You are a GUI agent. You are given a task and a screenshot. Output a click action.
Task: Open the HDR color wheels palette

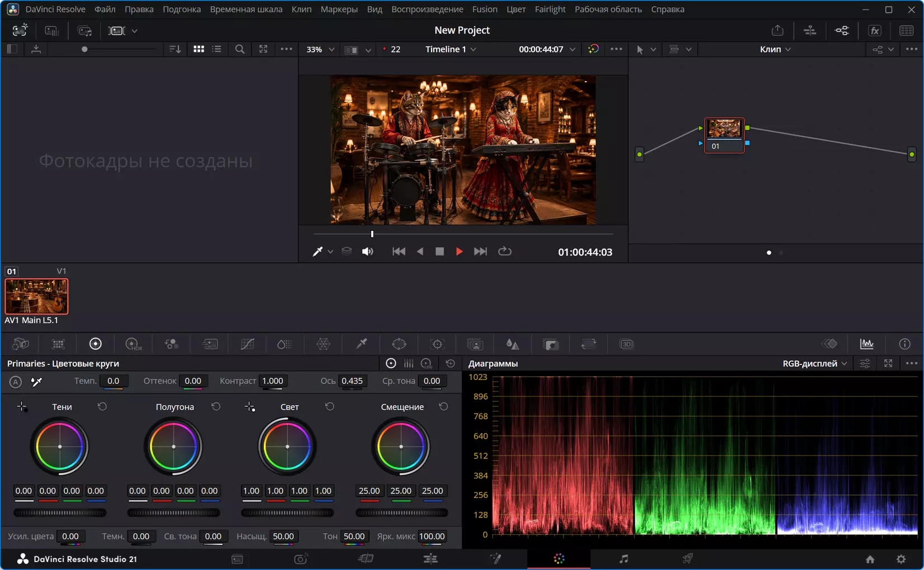tap(134, 344)
